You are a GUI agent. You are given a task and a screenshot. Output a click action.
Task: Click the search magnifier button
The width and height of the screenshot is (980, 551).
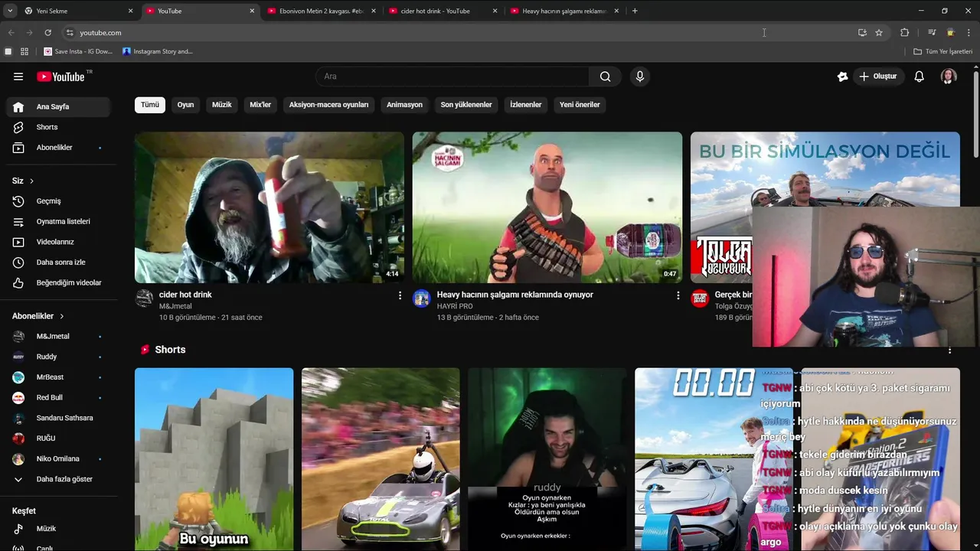coord(606,77)
